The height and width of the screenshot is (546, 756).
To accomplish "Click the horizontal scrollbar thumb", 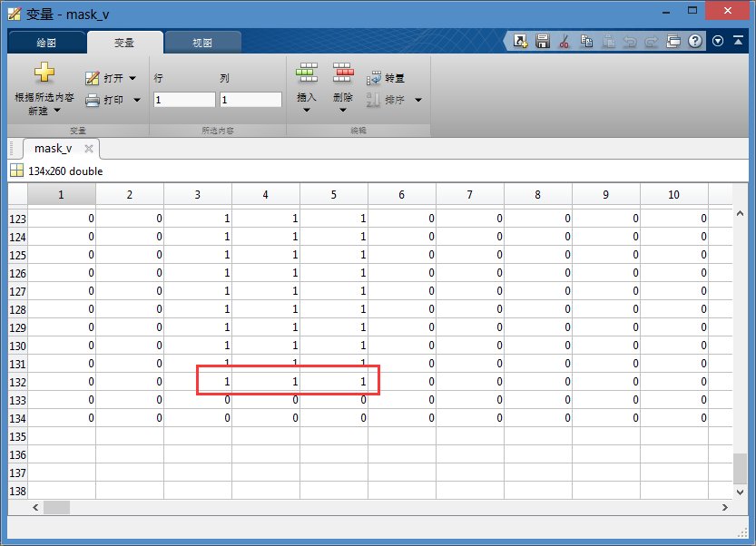I will tap(56, 508).
